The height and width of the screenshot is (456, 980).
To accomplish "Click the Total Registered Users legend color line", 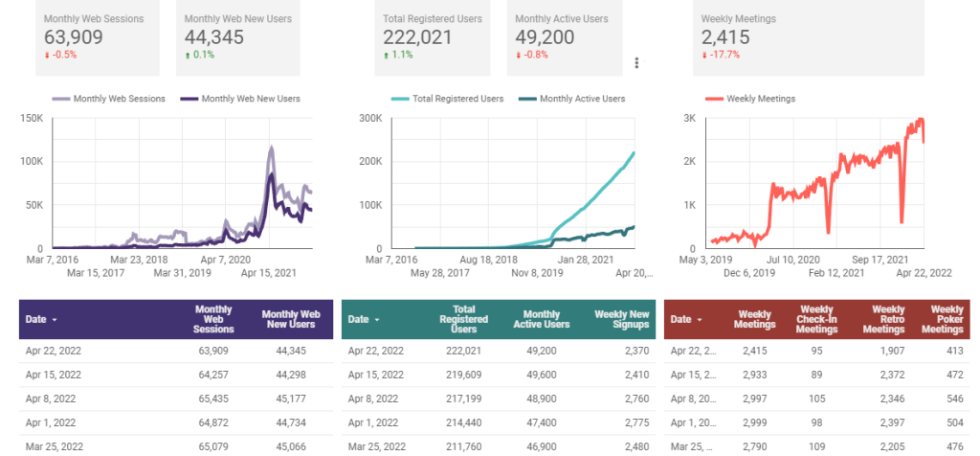I will pyautogui.click(x=401, y=99).
